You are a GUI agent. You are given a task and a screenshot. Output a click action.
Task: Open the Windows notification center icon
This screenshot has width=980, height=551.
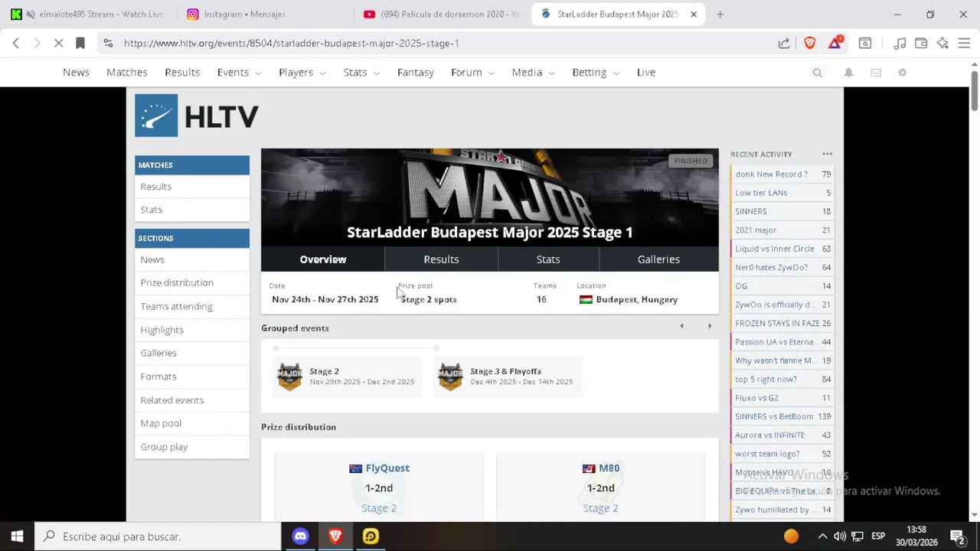point(957,536)
